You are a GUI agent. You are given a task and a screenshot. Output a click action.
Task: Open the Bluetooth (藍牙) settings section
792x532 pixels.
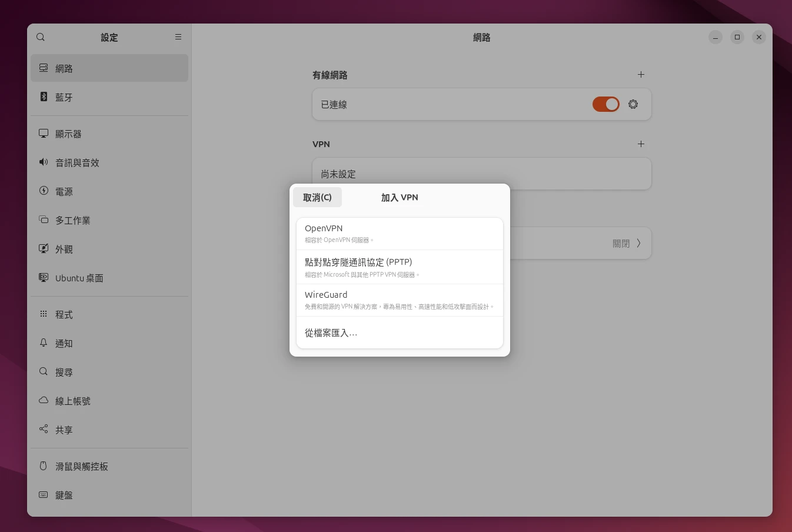(x=65, y=97)
